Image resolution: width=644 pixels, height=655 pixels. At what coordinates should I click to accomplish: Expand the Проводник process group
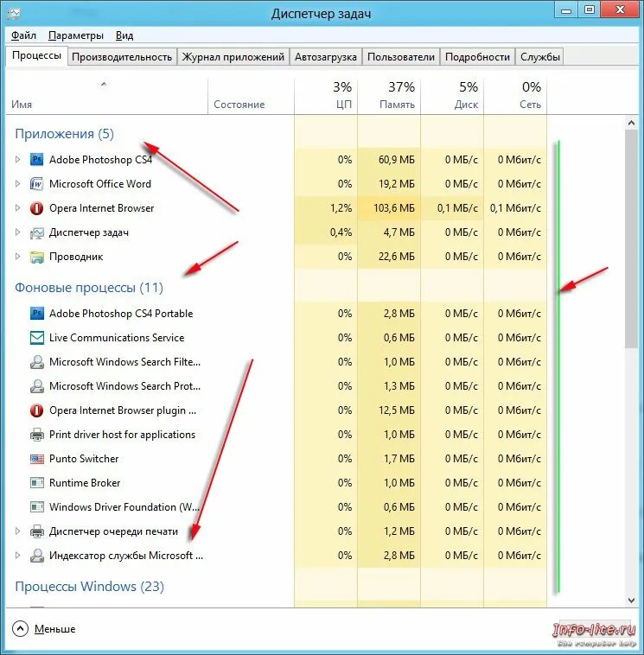point(17,257)
